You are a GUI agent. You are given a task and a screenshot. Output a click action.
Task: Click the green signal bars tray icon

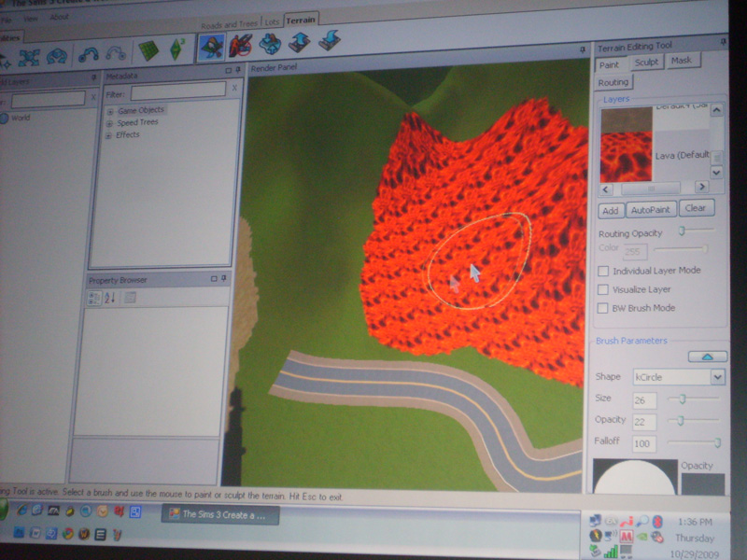click(x=611, y=553)
